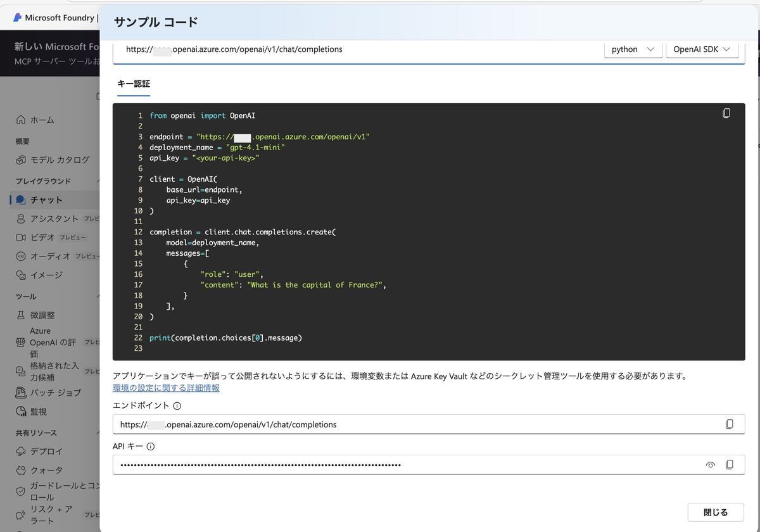This screenshot has height=532, width=760.
Task: Click the リスク + アラート icon
Action: (21, 515)
